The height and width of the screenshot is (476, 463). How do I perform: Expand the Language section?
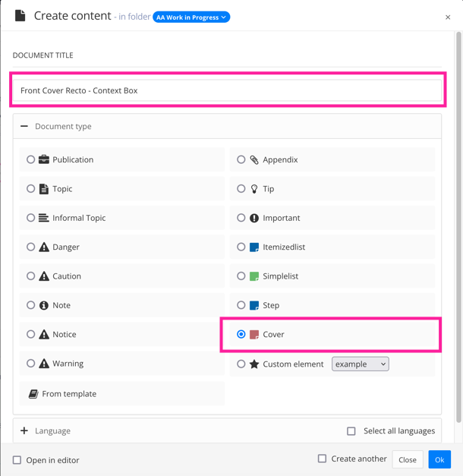pyautogui.click(x=24, y=430)
